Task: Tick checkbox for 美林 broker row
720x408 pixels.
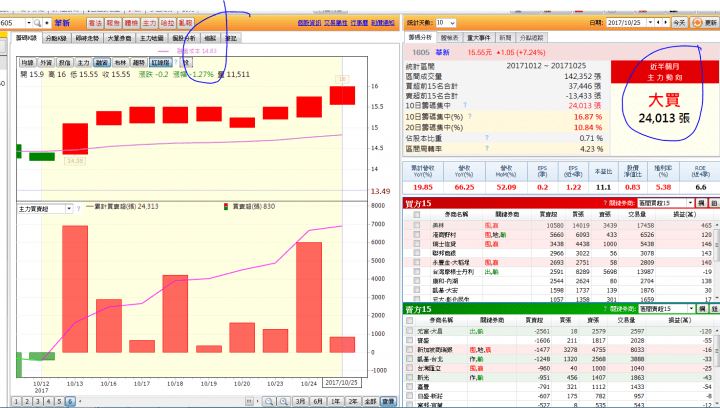Action: pyautogui.click(x=416, y=225)
